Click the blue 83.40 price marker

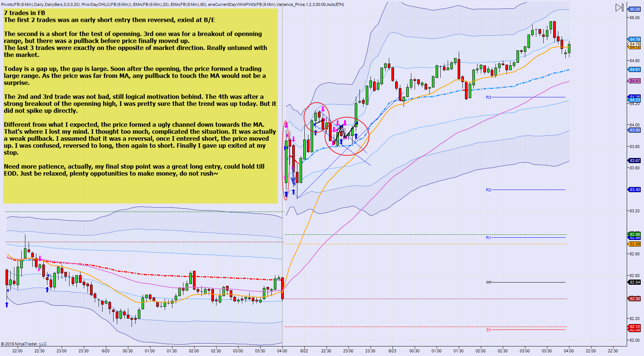(x=634, y=190)
